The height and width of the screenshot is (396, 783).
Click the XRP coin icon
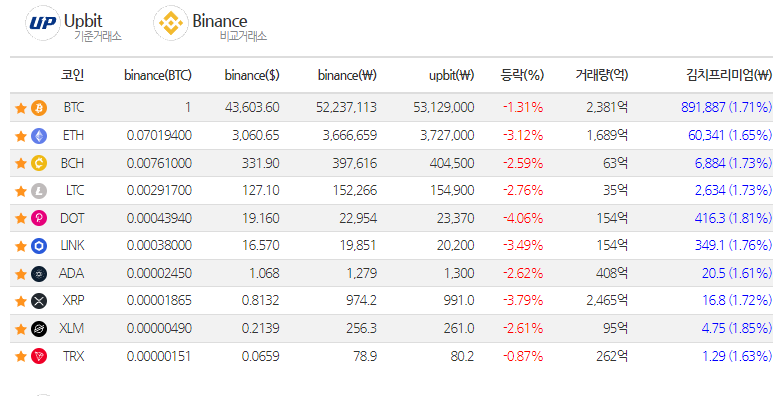(x=39, y=301)
